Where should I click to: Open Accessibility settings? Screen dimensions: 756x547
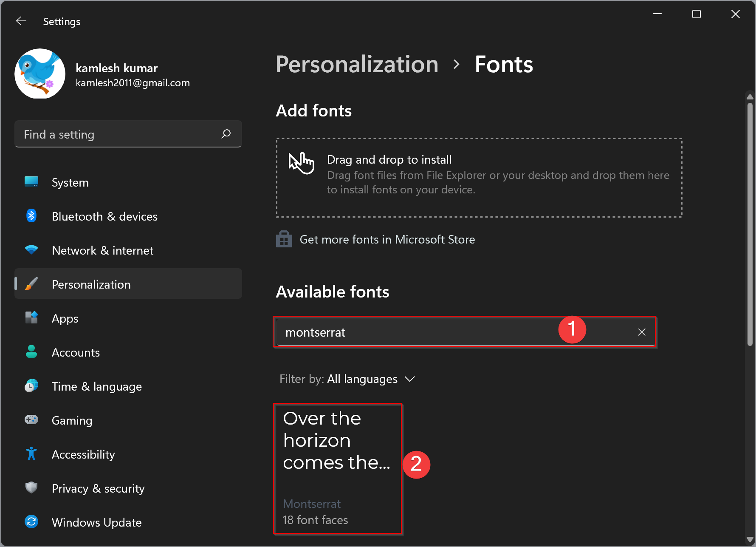[128, 454]
